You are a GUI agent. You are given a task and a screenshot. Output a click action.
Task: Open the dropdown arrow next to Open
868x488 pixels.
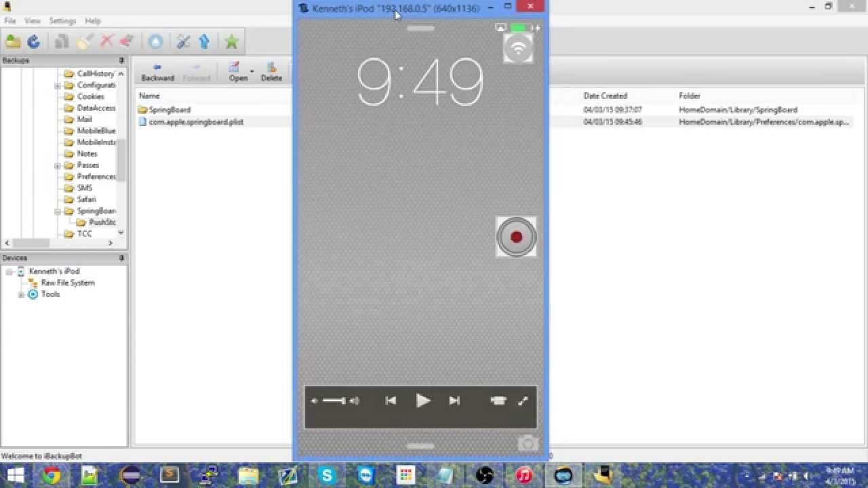click(252, 71)
